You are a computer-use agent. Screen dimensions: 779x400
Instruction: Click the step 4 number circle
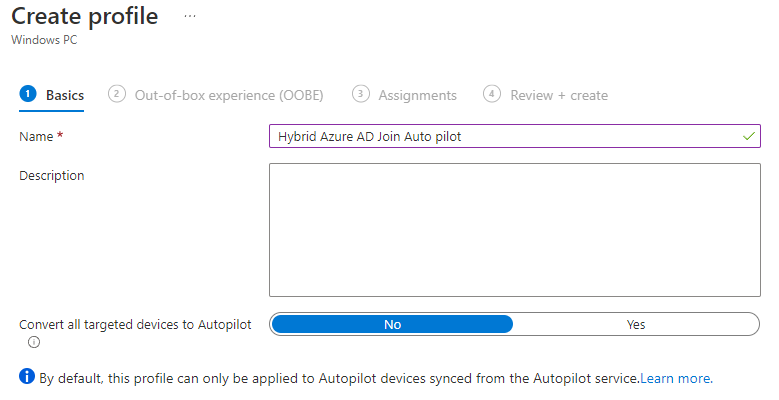click(491, 94)
